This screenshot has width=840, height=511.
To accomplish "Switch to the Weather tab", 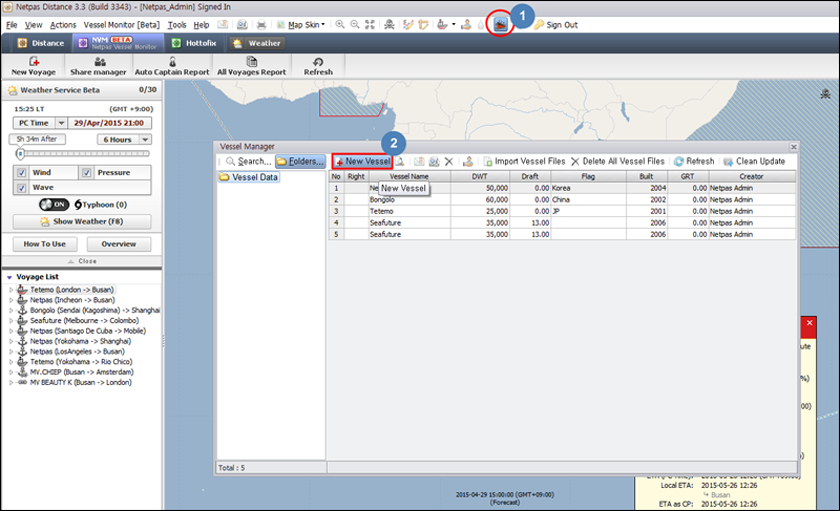I will pos(257,43).
